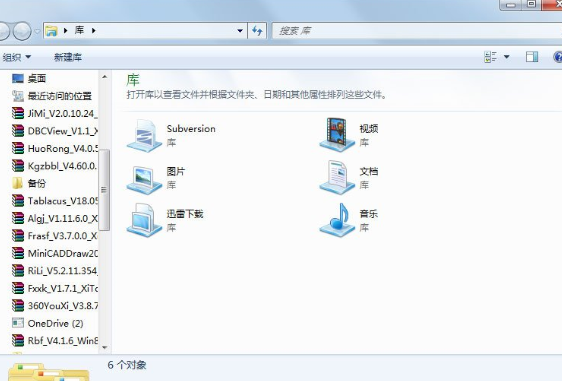Image resolution: width=562 pixels, height=381 pixels.
Task: Click navigation pane scroll down arrow
Action: tap(104, 347)
